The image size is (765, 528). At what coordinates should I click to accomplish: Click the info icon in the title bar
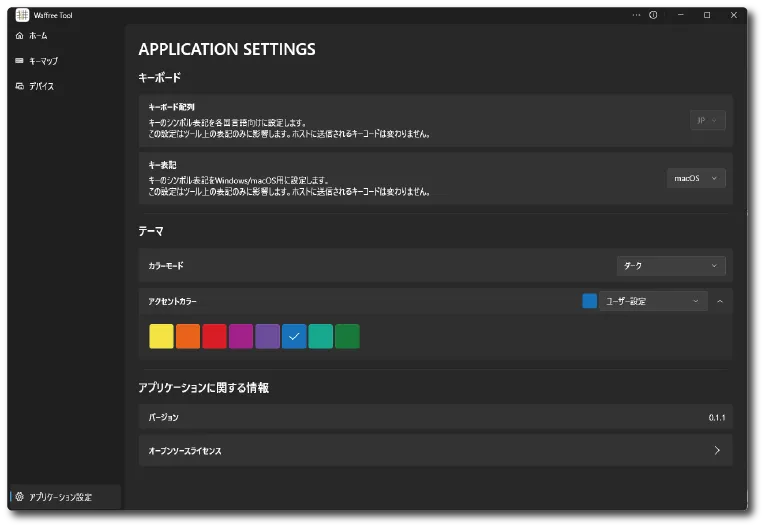[x=653, y=15]
